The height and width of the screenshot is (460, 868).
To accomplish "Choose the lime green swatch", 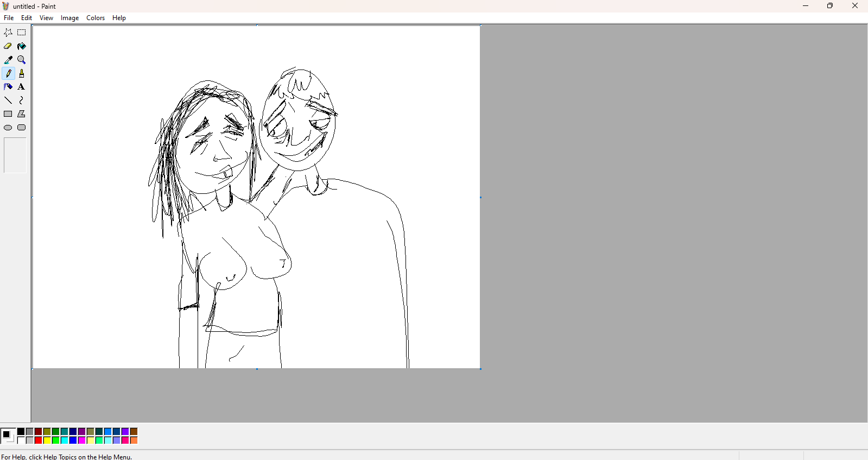I will pos(56,440).
